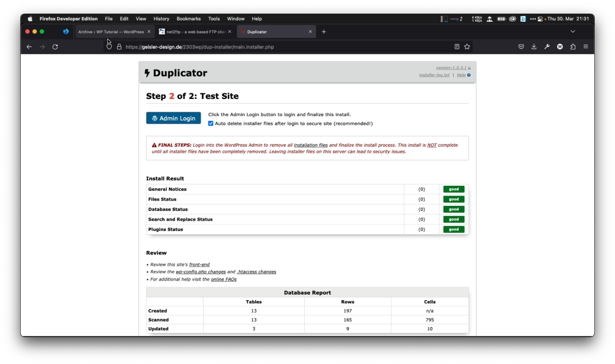Bookmark this page with the star

click(x=467, y=47)
